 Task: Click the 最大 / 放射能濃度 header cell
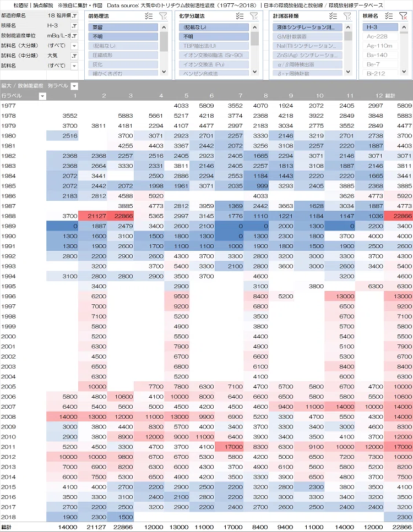tap(23, 86)
